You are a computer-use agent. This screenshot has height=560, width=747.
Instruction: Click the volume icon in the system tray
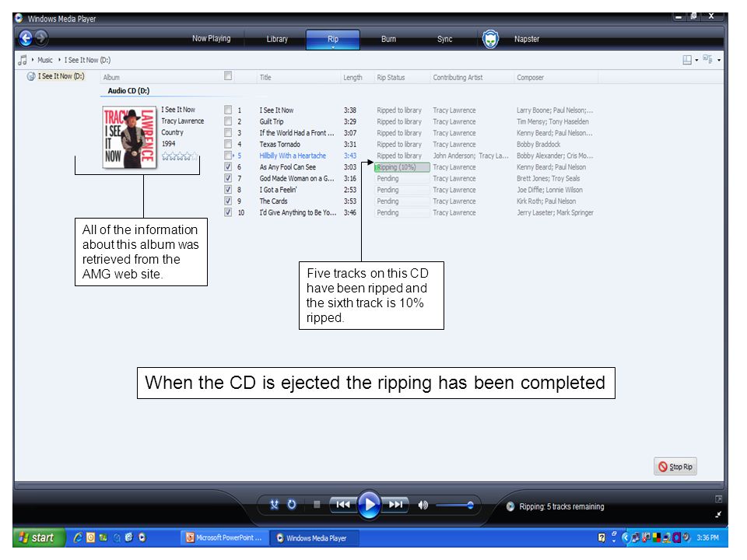click(686, 537)
